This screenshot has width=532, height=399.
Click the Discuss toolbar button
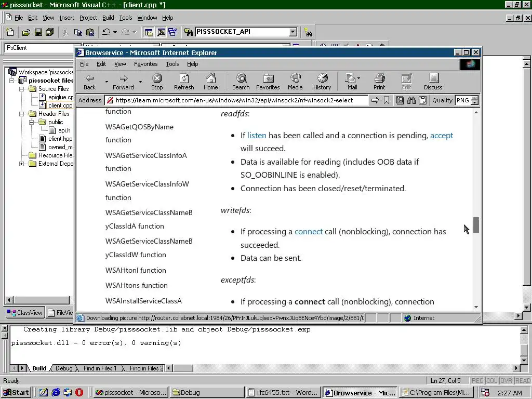tap(433, 82)
